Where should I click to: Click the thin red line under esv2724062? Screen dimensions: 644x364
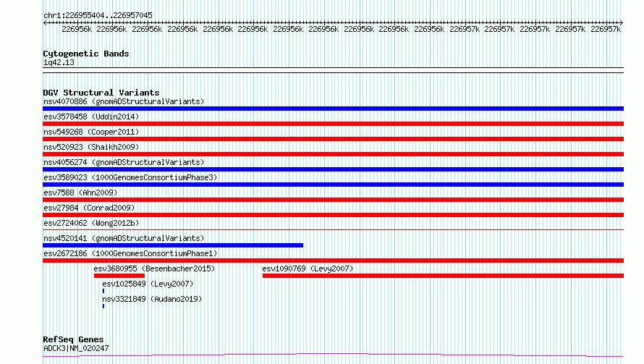click(x=333, y=229)
